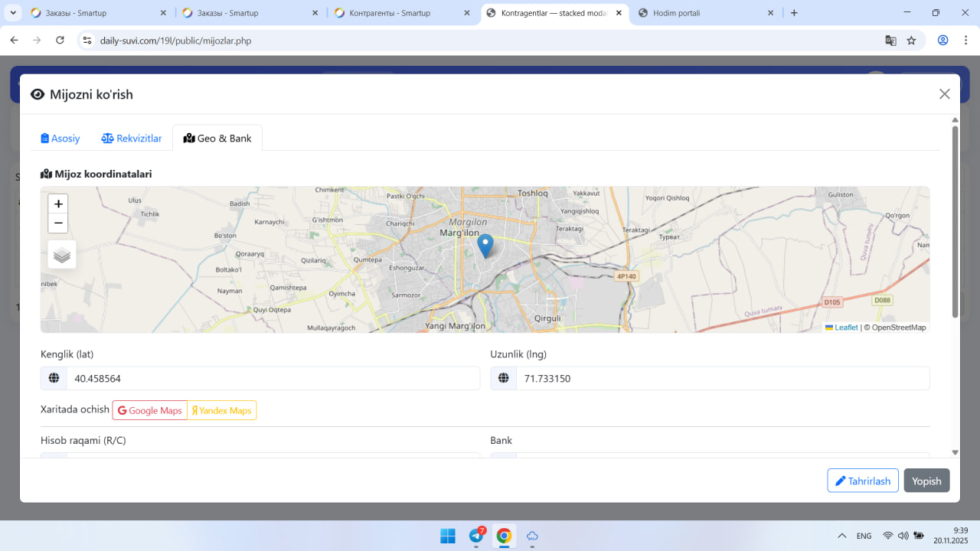This screenshot has width=980, height=551.
Task: Open the Chrome tab search dropdown
Action: (13, 13)
